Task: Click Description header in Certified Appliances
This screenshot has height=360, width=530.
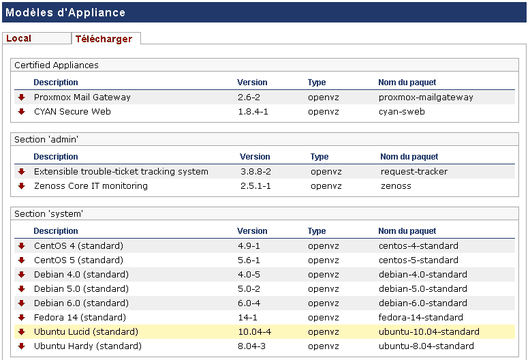Action: [x=56, y=82]
